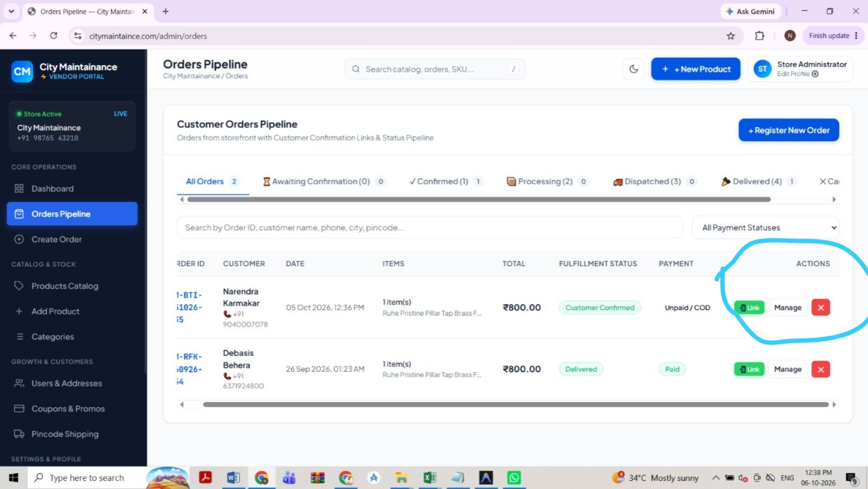The image size is (868, 489).
Task: Open Coupons & Promos section
Action: pos(72,409)
